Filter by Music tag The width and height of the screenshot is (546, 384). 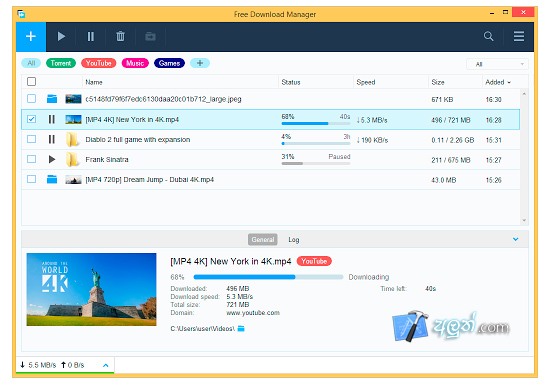[135, 63]
